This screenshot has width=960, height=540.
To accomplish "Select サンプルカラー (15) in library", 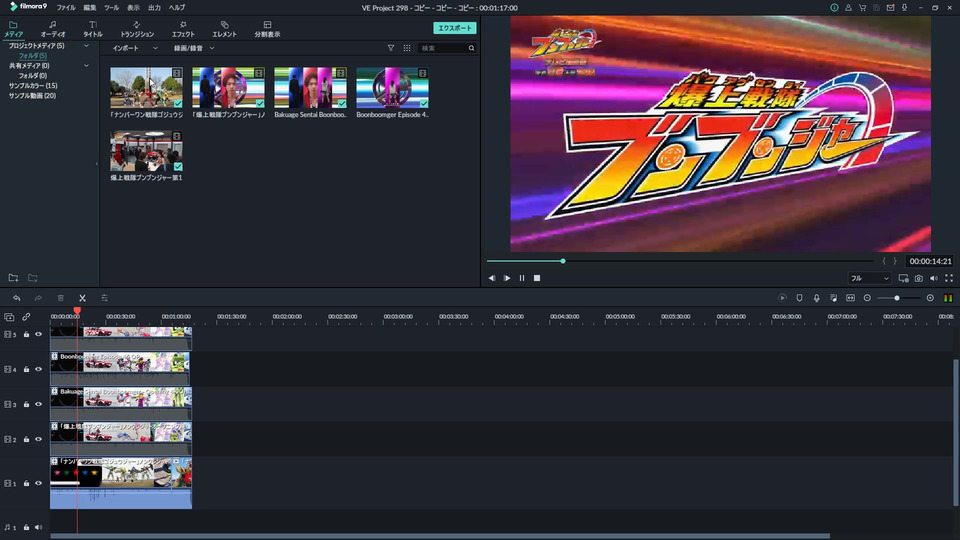I will click(x=33, y=86).
